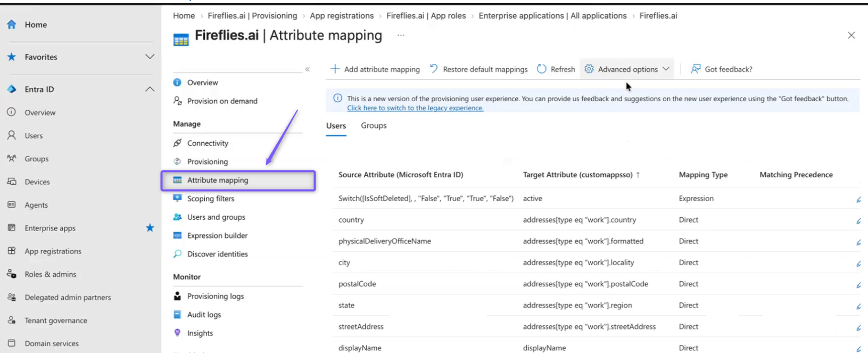Click the App registrations icon

(x=12, y=251)
